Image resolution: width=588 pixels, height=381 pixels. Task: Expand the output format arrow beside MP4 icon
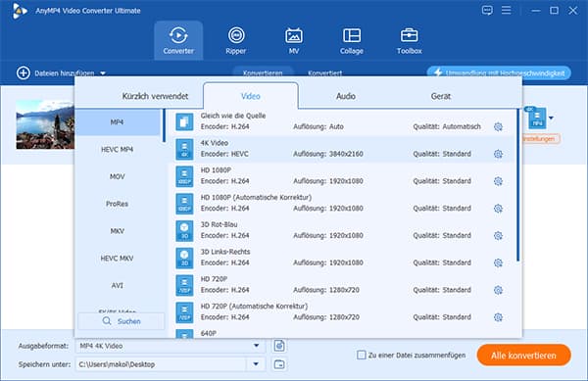coord(551,118)
